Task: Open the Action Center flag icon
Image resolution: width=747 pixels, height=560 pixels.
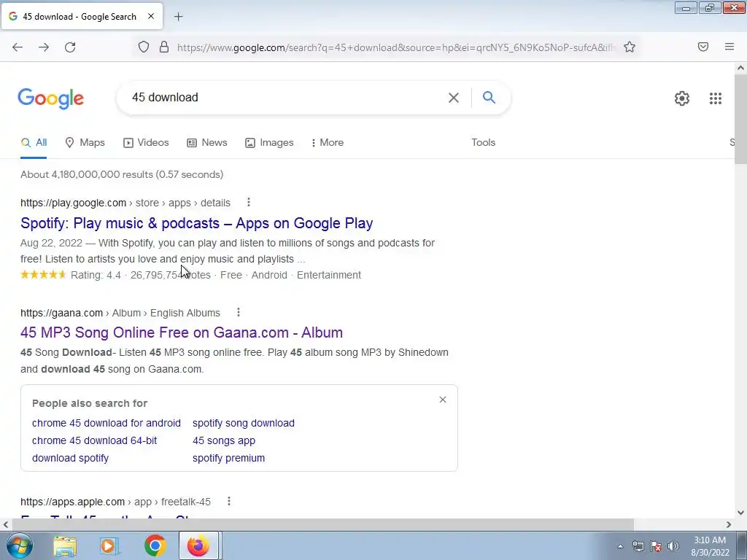Action: tap(656, 546)
